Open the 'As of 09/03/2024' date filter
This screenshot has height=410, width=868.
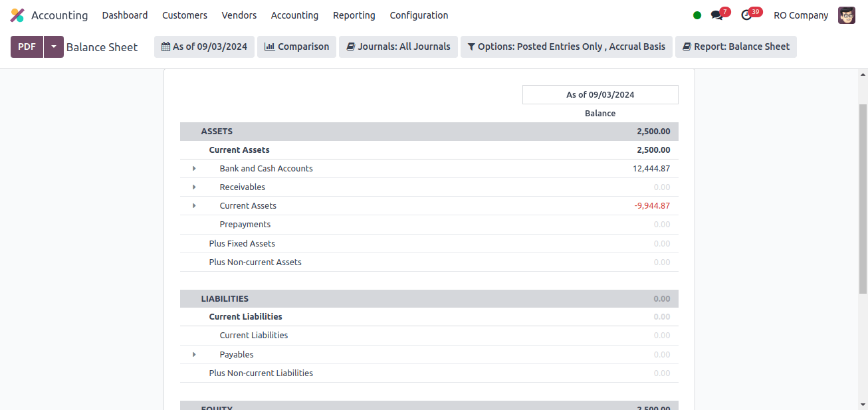(x=205, y=47)
